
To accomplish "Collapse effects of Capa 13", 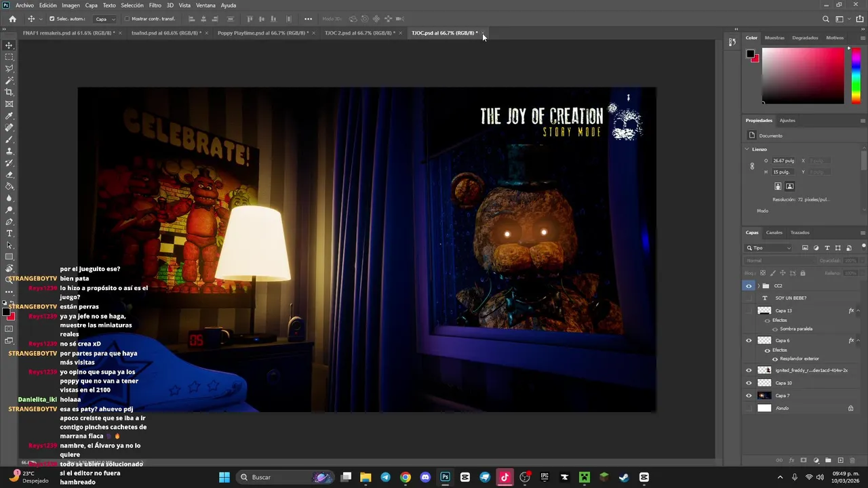I will pos(858,310).
